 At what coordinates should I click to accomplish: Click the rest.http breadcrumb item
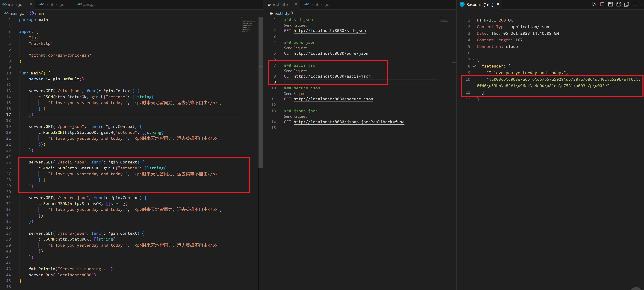[282, 13]
